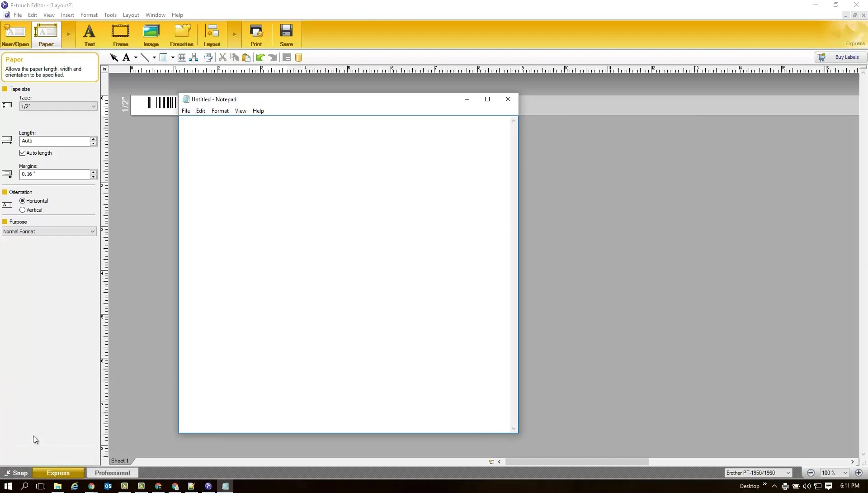
Task: Open the Favorites ribbon icon
Action: point(182,35)
